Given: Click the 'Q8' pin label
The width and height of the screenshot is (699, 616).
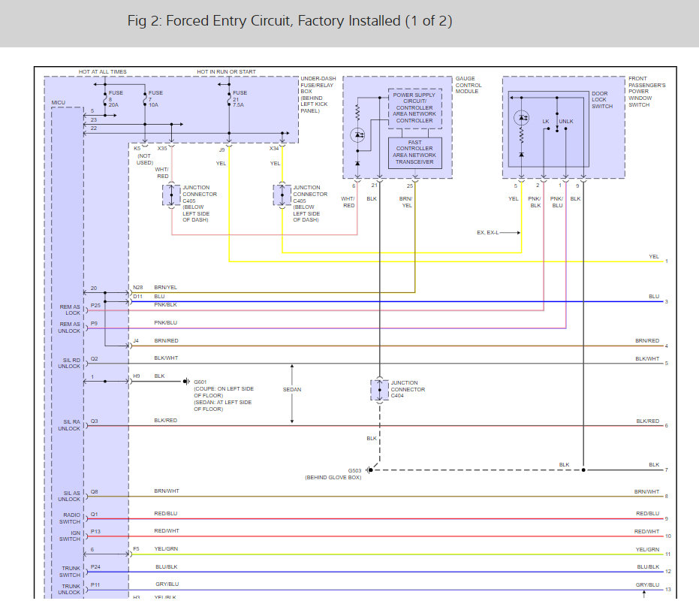Looking at the screenshot, I should (x=94, y=491).
